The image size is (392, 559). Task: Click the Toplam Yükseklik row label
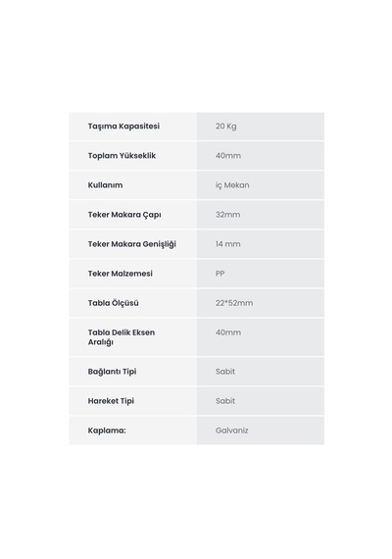point(122,156)
